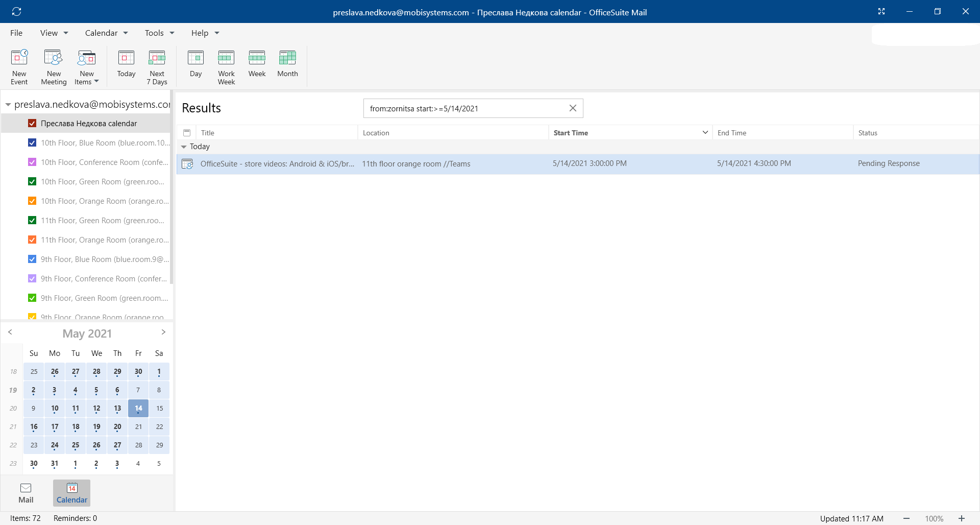
Task: Open the Calendar menu dropdown
Action: 106,33
